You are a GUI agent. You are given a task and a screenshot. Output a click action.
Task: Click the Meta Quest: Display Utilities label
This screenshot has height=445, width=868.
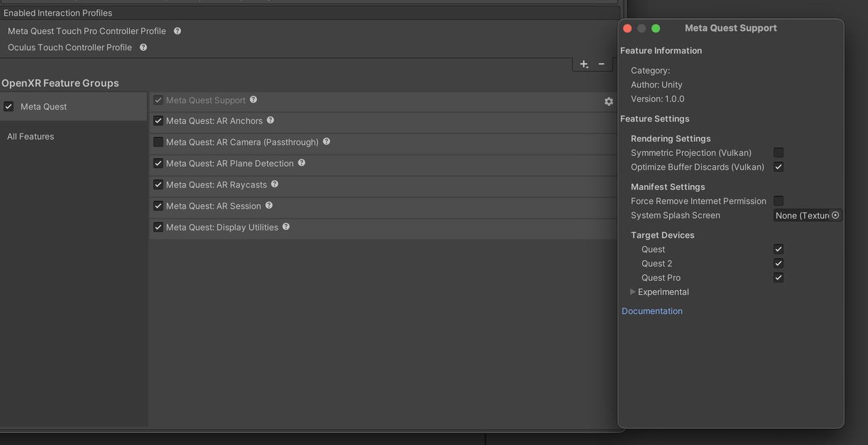tap(222, 227)
